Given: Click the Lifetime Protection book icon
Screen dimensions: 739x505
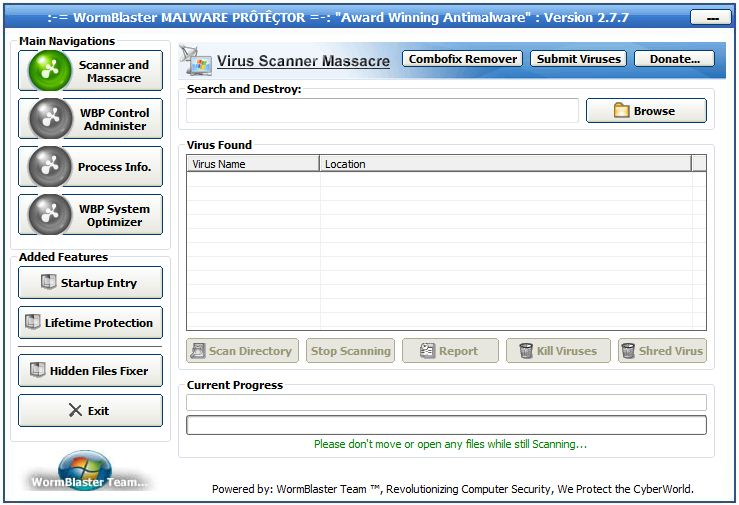Looking at the screenshot, I should point(33,322).
